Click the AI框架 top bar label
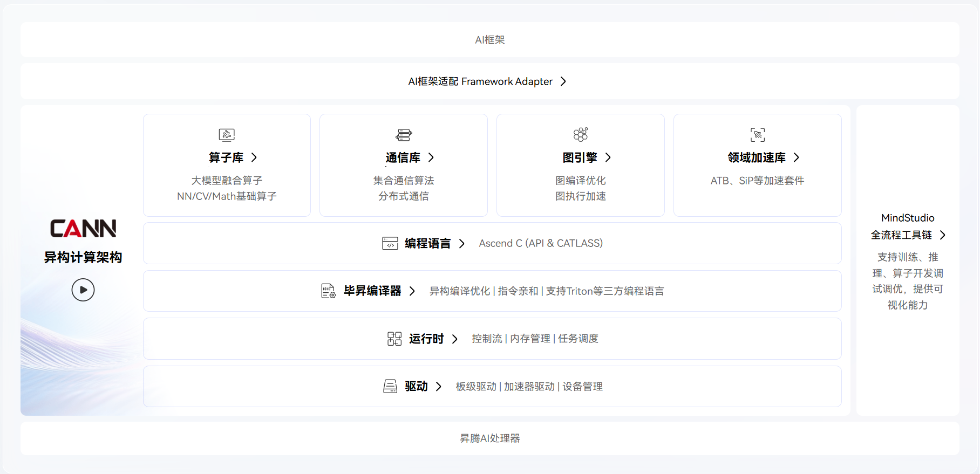This screenshot has height=474, width=980. coord(490,40)
